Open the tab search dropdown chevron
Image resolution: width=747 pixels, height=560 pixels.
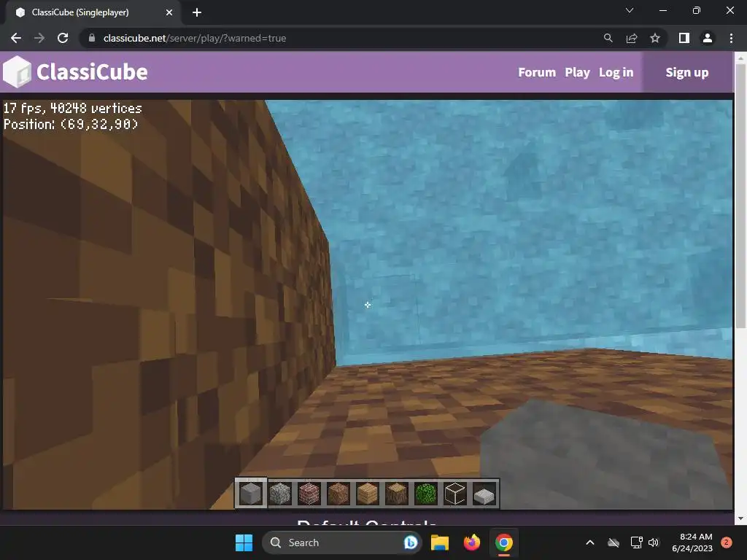tap(630, 10)
